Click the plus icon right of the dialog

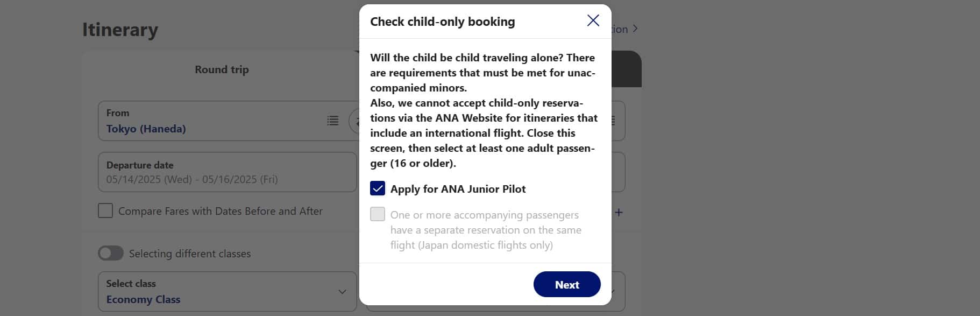619,213
